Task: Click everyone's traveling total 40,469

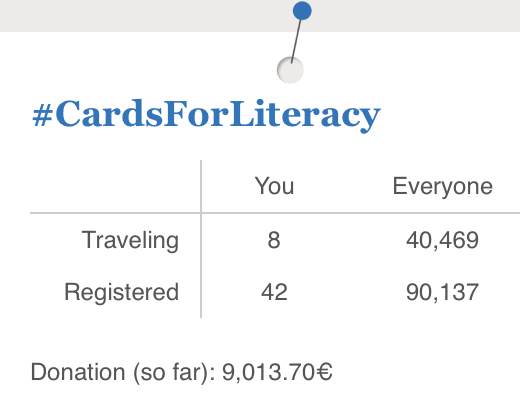Action: (442, 240)
